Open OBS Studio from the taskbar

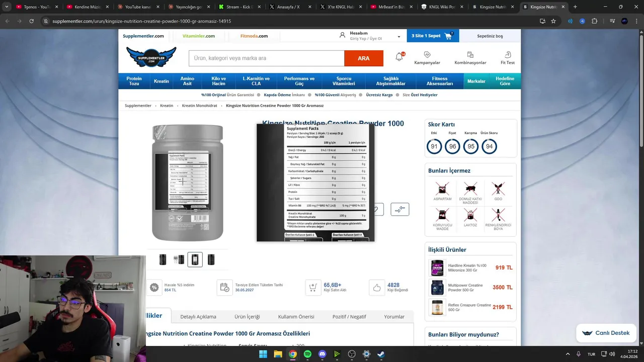click(x=352, y=354)
